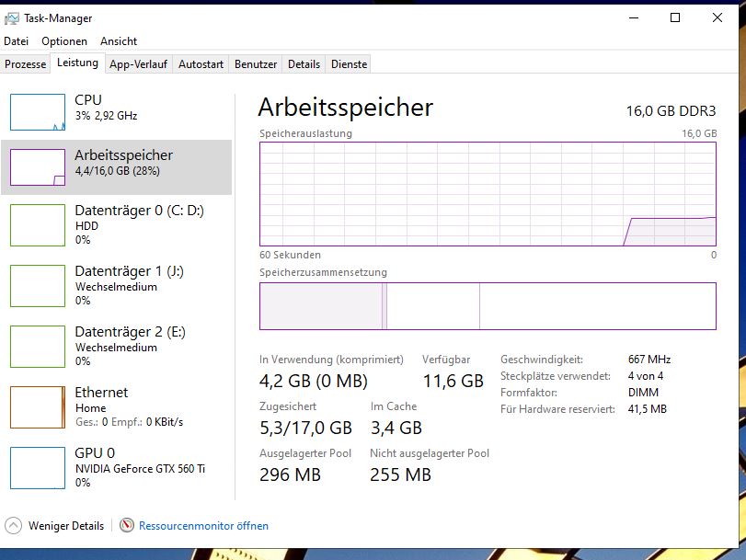
Task: Collapse view with Weniger Details arrow
Action: (13, 526)
